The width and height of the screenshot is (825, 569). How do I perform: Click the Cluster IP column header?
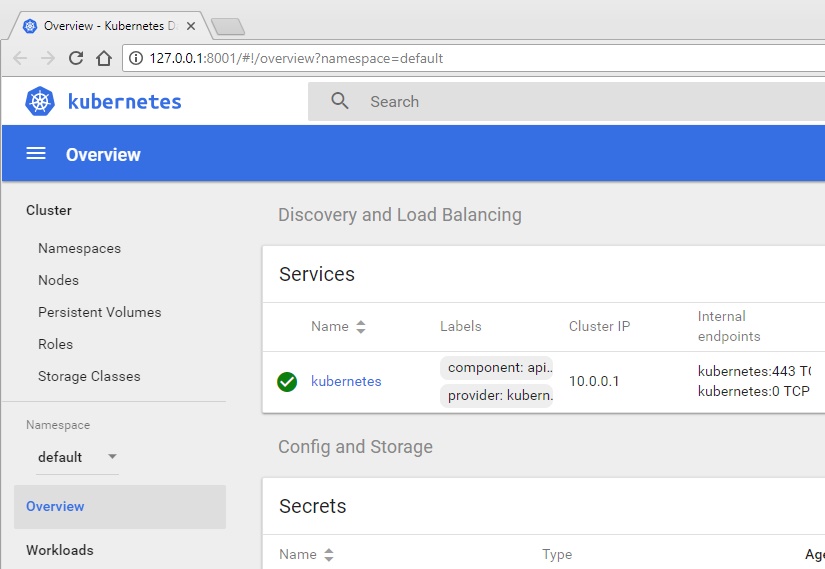[x=599, y=326]
